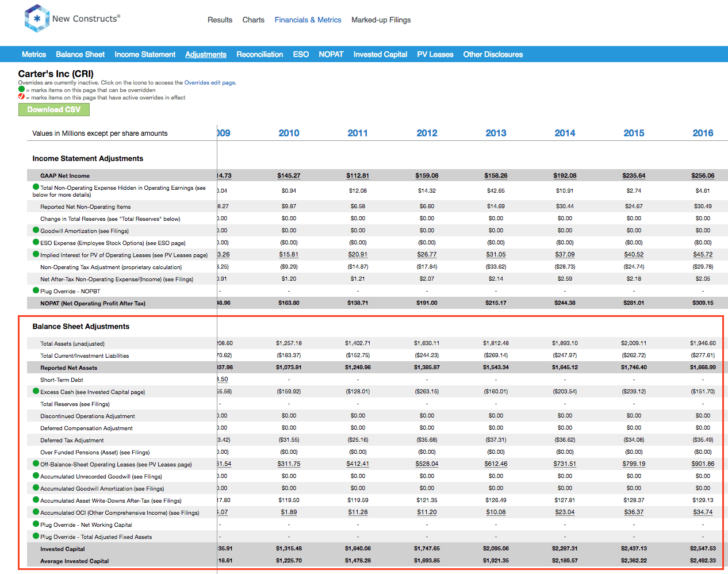Switch to the NOPAT tab
The width and height of the screenshot is (728, 574).
331,54
